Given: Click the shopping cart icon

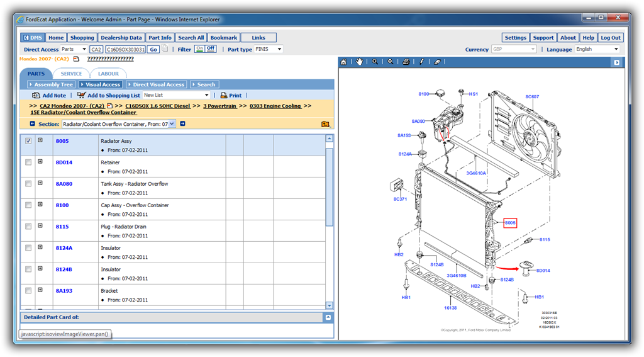Looking at the screenshot, I should pos(81,95).
